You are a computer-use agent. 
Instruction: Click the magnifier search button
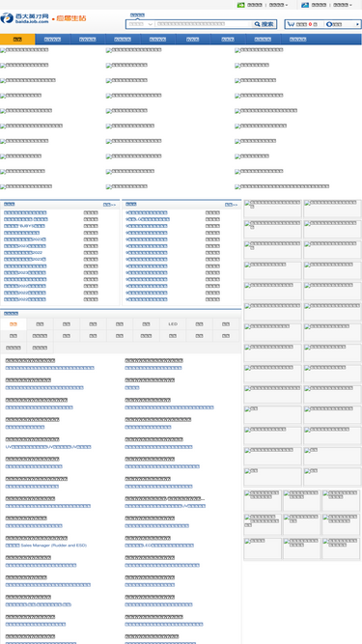click(265, 24)
